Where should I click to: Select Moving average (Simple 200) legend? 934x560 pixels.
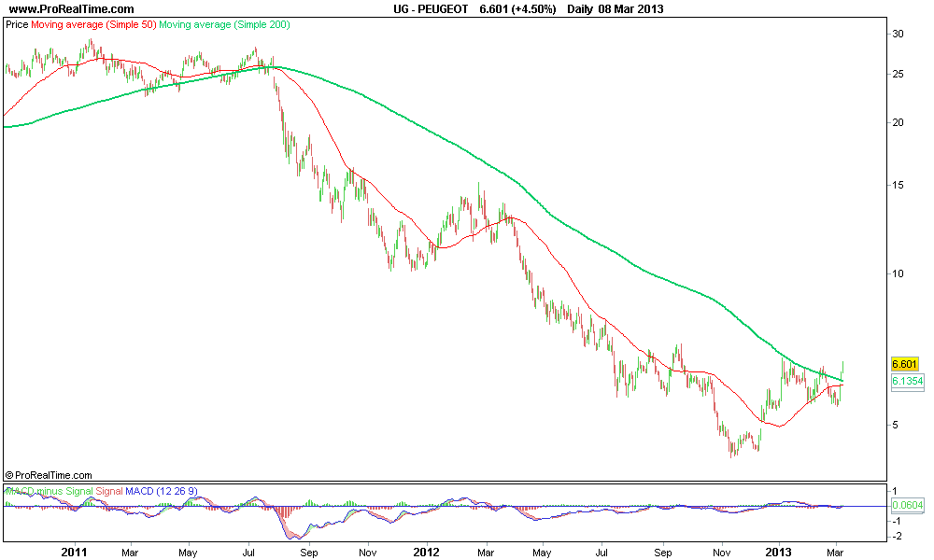click(x=224, y=25)
